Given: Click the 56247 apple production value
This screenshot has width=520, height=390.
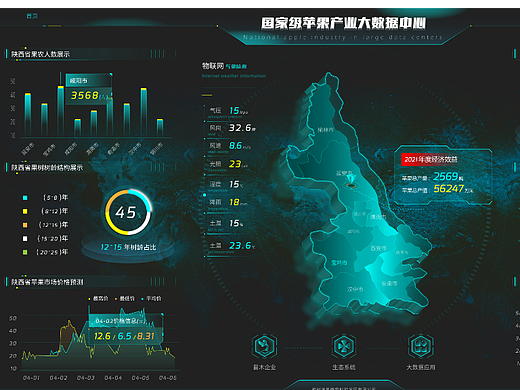Looking at the screenshot, I should click(x=449, y=189).
